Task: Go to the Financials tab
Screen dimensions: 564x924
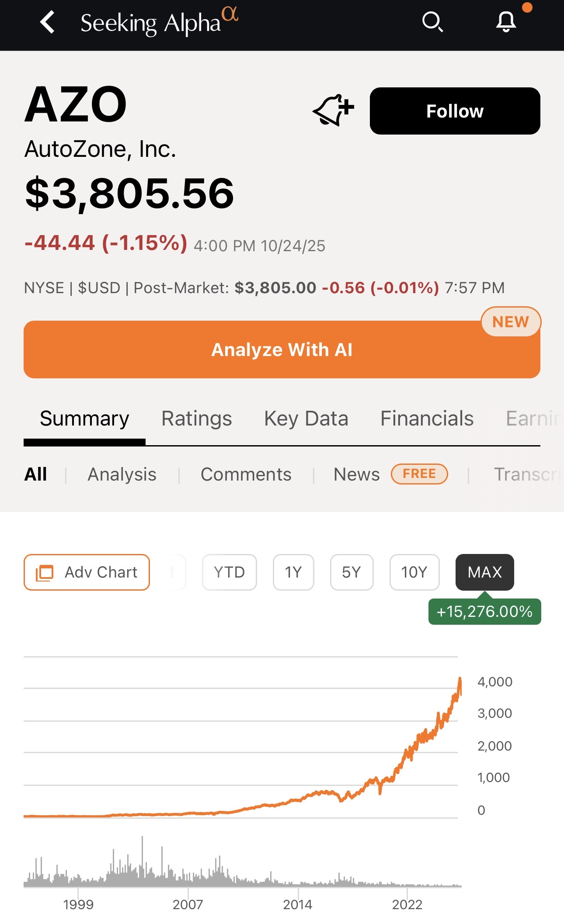Action: tap(427, 419)
